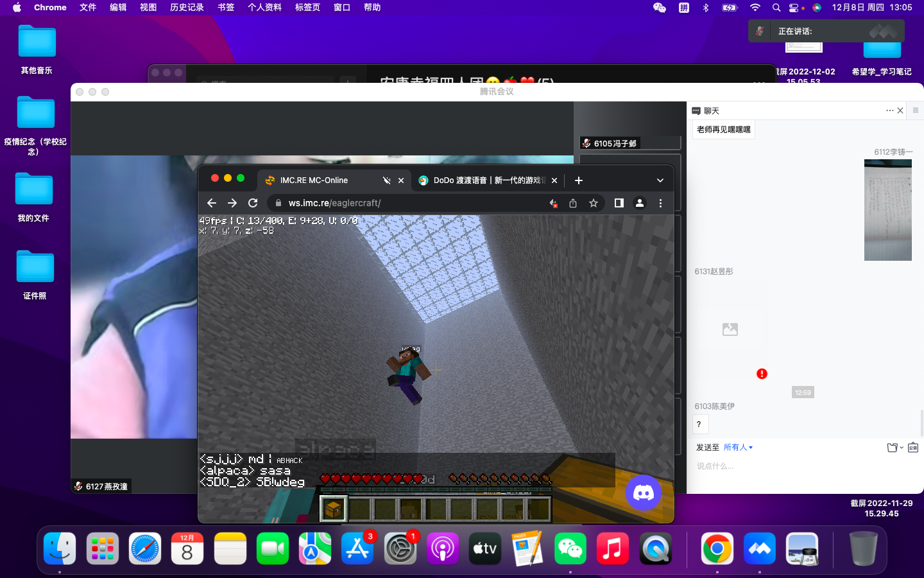Viewport: 924px width, 578px height.
Task: Toggle the muted microphone in the 正在讲话 bar
Action: click(760, 31)
